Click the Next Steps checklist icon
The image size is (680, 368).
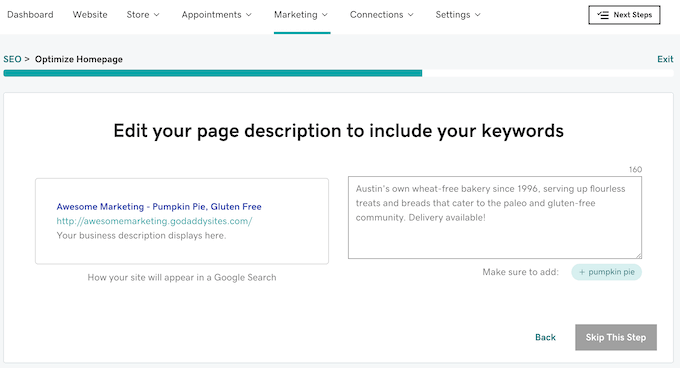[603, 15]
